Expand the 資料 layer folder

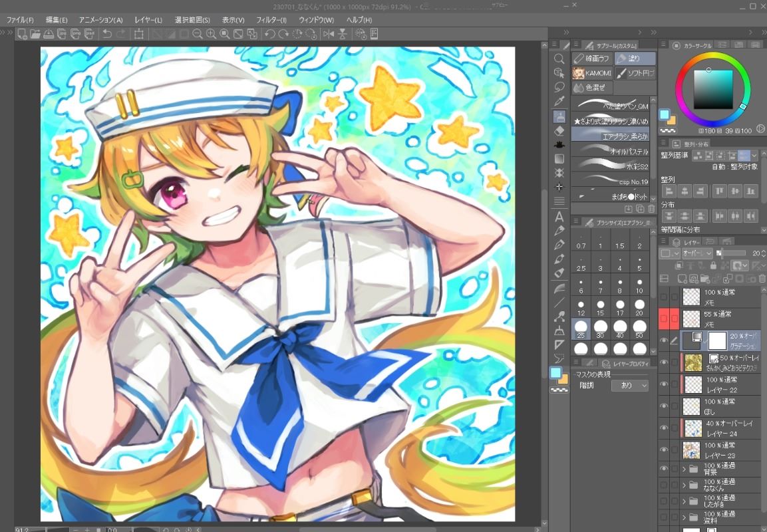684,517
